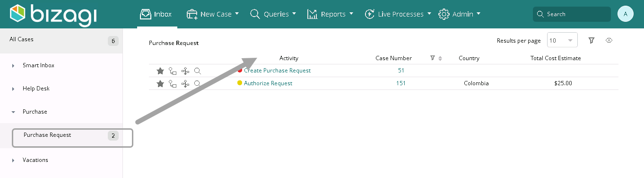Sort by Case Number arrows
The image size is (644, 178).
click(x=440, y=58)
